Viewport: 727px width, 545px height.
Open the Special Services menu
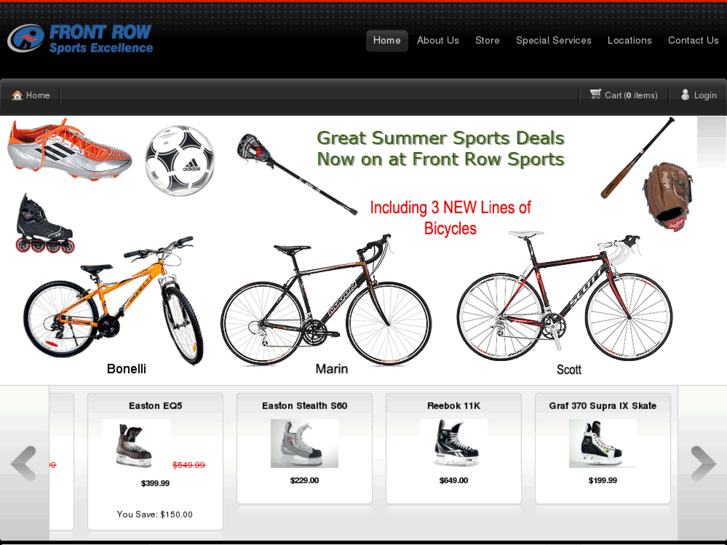click(554, 40)
